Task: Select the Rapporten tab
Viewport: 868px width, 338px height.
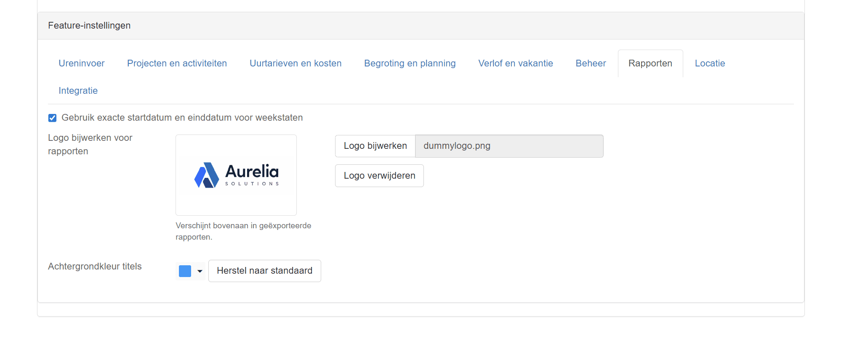Action: 650,63
